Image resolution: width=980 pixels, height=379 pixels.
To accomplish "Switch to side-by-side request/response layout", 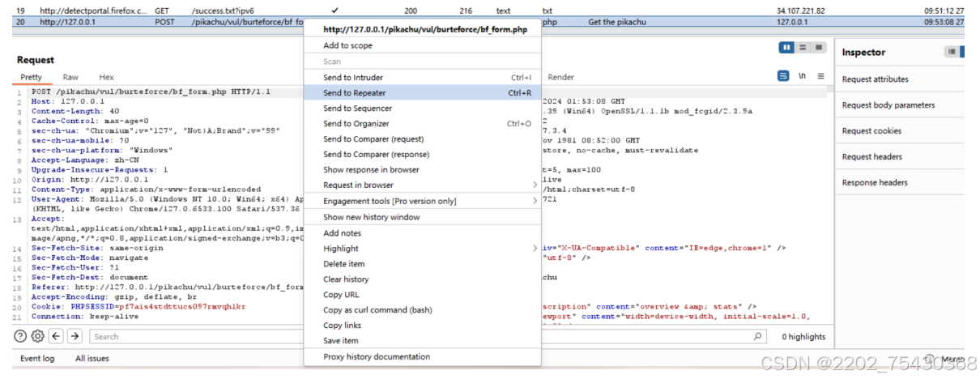I will click(786, 48).
